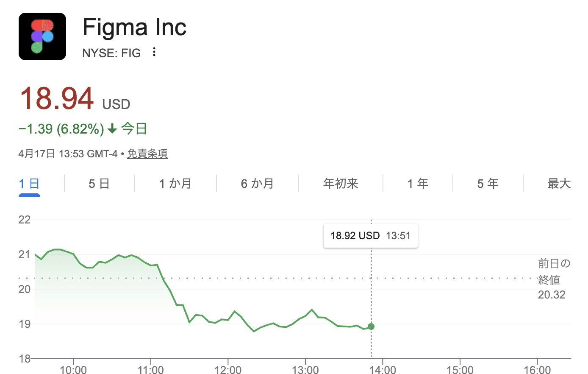The width and height of the screenshot is (588, 374).
Task: Switch to the 5日 tab
Action: tap(99, 184)
